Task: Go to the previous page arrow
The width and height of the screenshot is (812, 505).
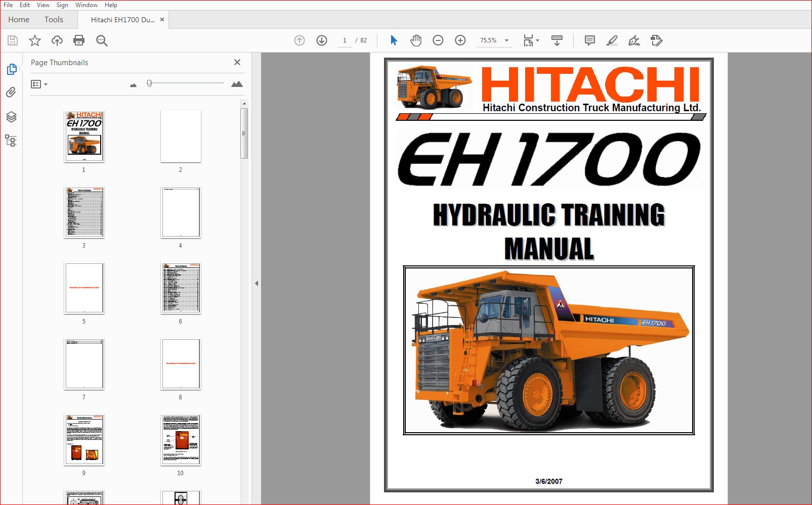Action: click(x=300, y=40)
